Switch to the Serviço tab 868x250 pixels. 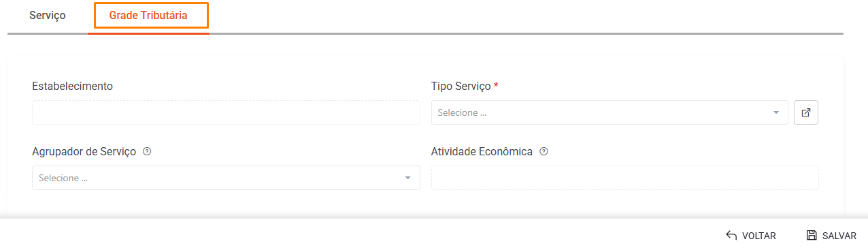pyautogui.click(x=48, y=15)
